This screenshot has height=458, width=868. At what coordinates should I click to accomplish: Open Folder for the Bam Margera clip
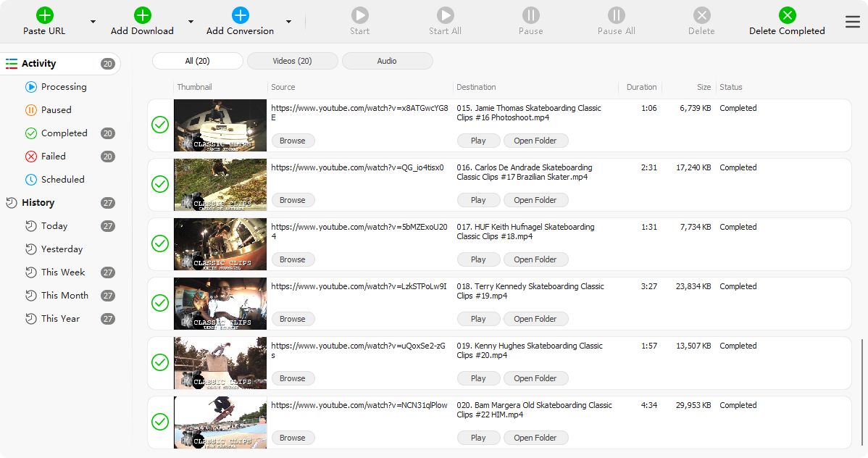[x=535, y=438]
